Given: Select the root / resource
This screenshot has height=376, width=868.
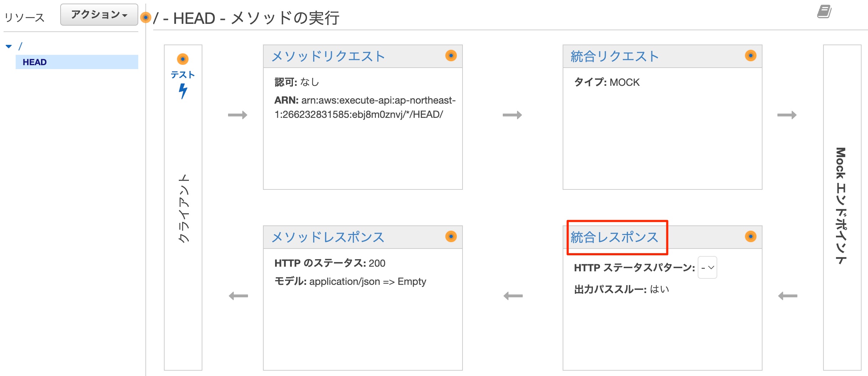Looking at the screenshot, I should click(x=20, y=46).
